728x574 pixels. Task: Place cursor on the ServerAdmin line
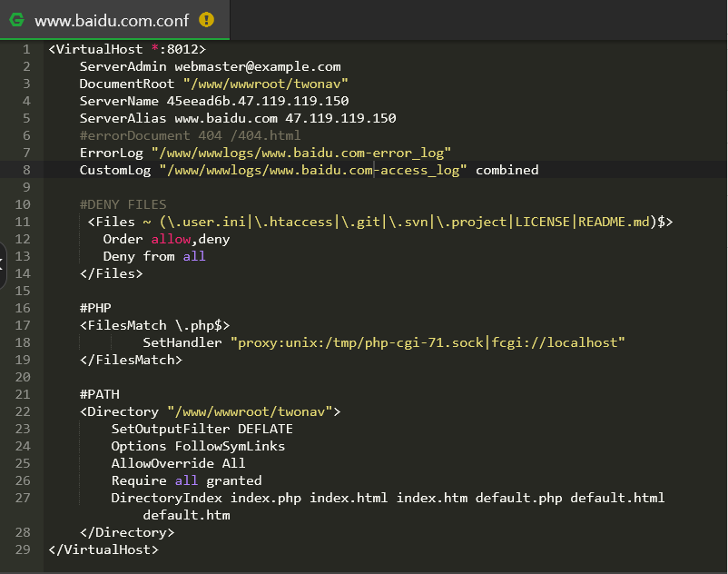[x=210, y=66]
